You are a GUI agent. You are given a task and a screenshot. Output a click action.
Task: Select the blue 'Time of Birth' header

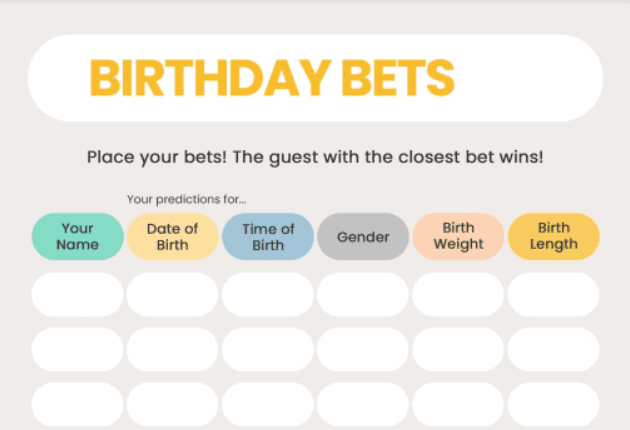[268, 236]
